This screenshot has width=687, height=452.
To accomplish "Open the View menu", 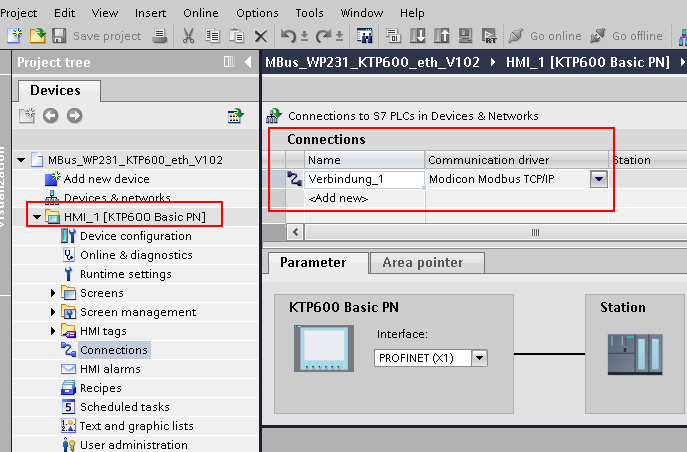I will pyautogui.click(x=105, y=13).
